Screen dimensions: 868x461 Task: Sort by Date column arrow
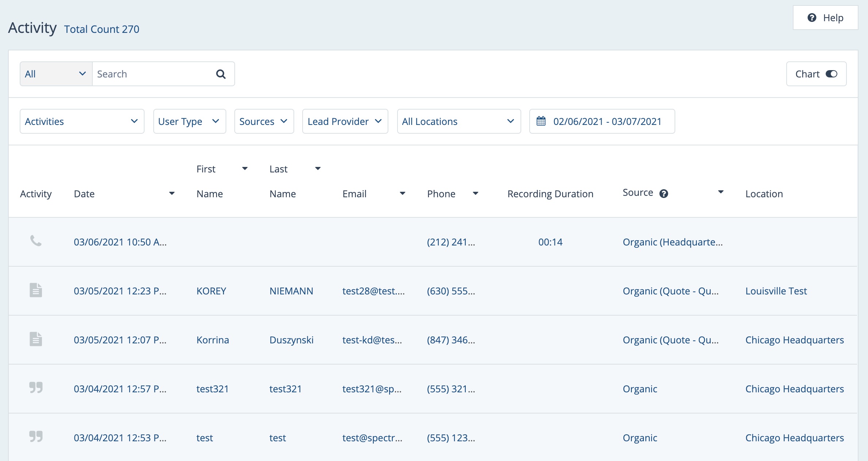[172, 193]
